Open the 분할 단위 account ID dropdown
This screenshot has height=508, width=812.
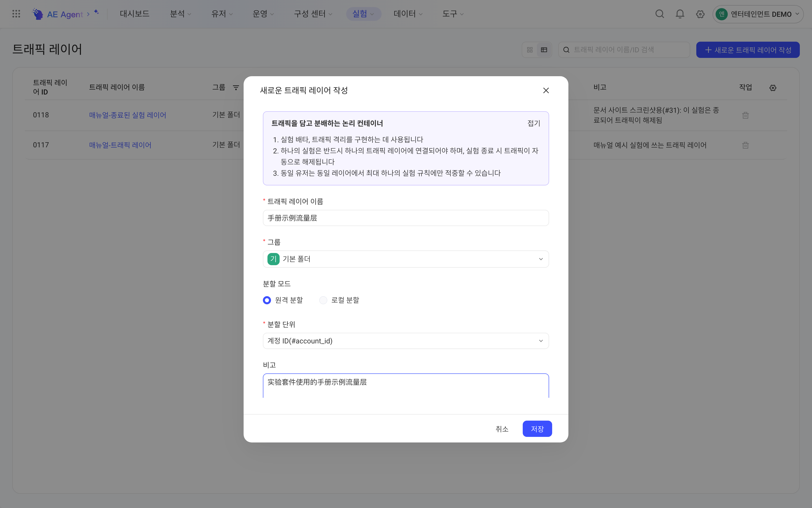(x=406, y=341)
